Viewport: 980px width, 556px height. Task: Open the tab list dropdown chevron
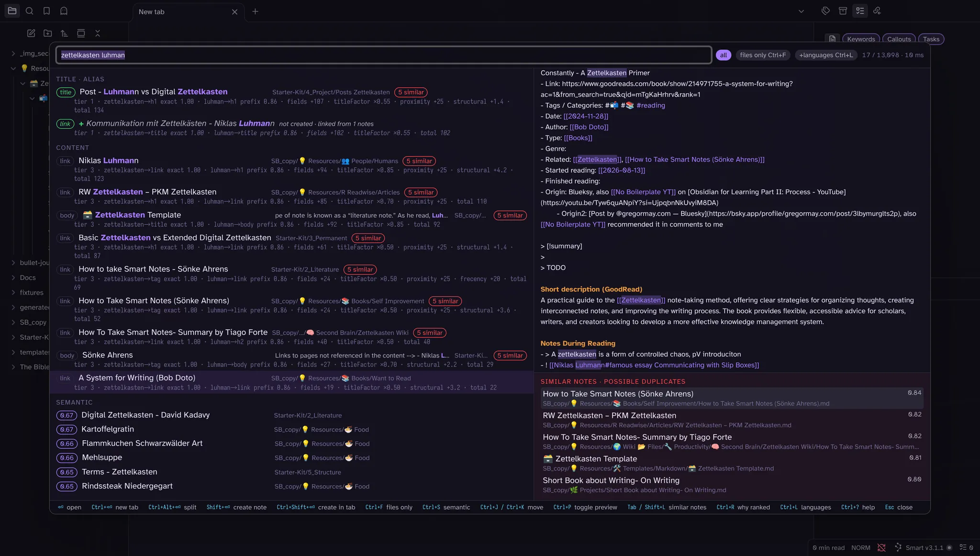click(x=801, y=11)
